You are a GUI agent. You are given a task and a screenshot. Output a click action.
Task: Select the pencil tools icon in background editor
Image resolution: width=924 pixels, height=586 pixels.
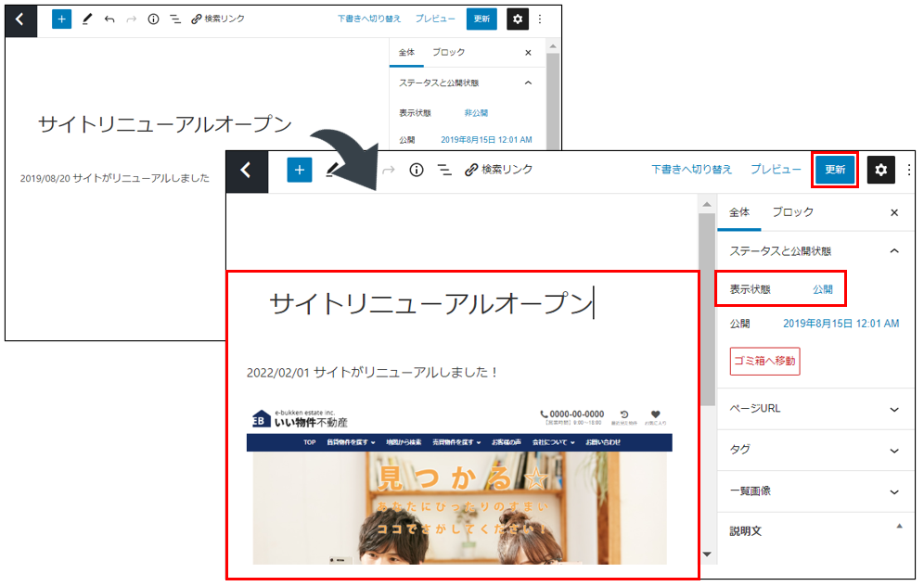pos(87,19)
